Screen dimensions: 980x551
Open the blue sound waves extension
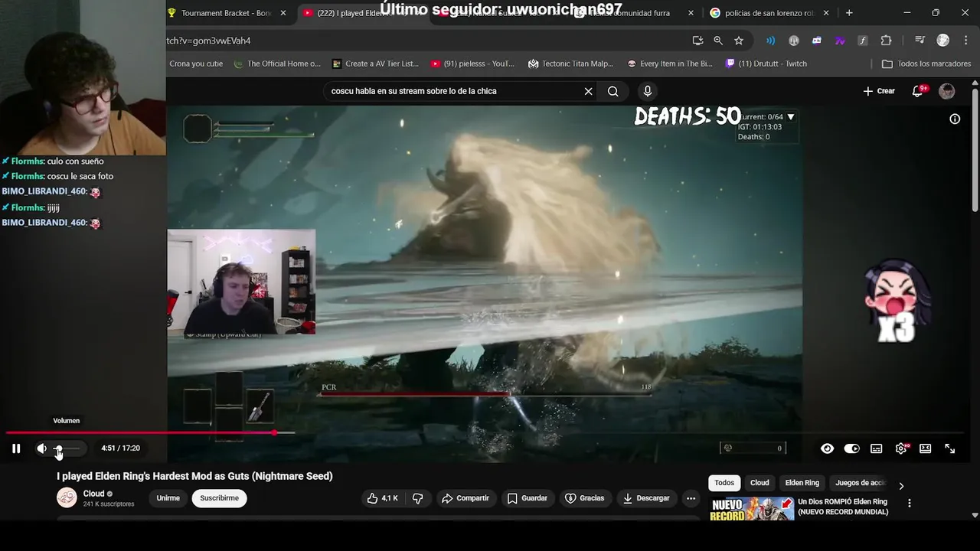point(771,41)
